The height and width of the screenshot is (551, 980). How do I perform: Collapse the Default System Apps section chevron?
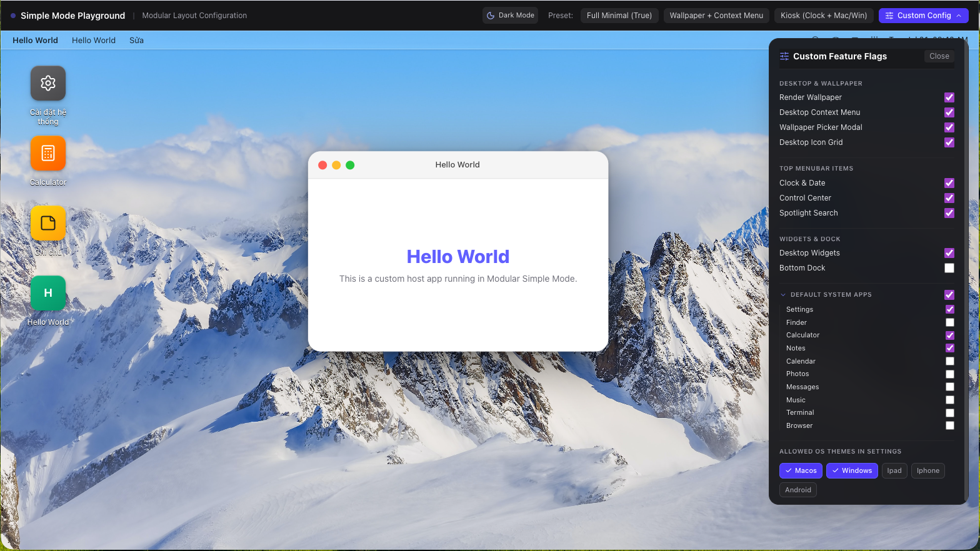pyautogui.click(x=783, y=295)
